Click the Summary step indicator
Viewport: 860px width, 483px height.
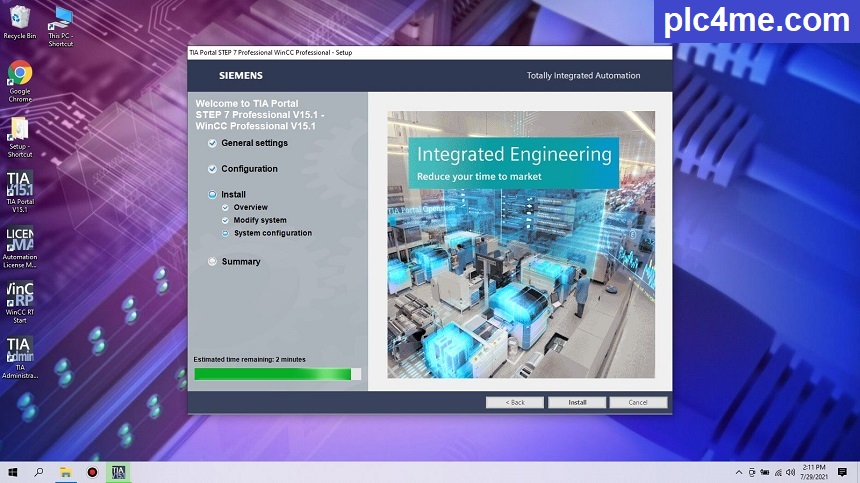tap(212, 262)
